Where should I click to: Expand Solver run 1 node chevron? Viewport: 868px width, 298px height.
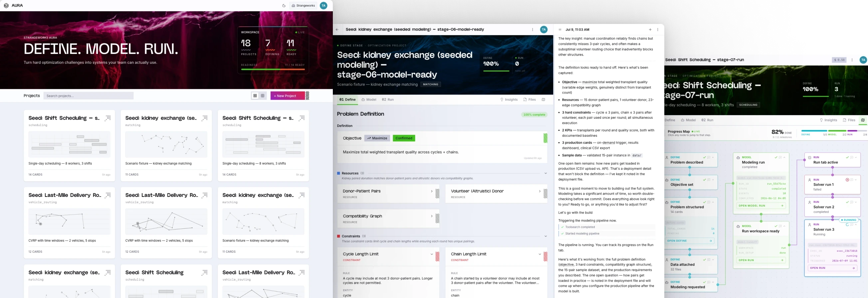(856, 180)
